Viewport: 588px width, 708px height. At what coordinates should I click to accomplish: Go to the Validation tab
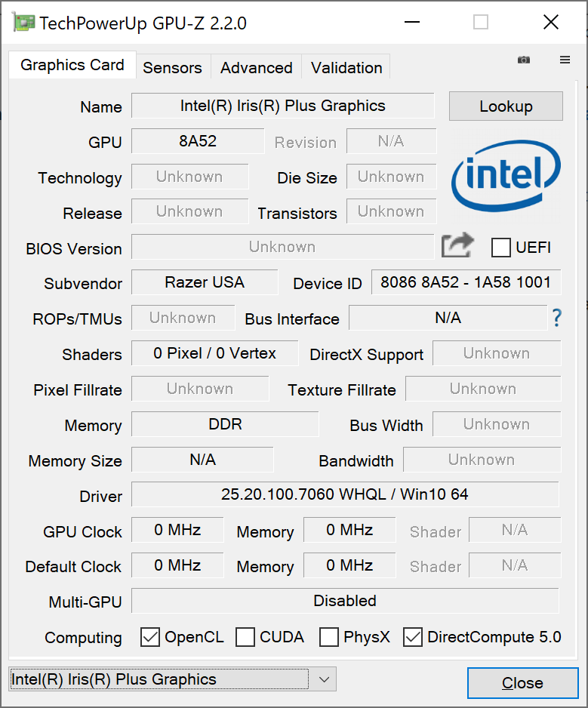346,67
